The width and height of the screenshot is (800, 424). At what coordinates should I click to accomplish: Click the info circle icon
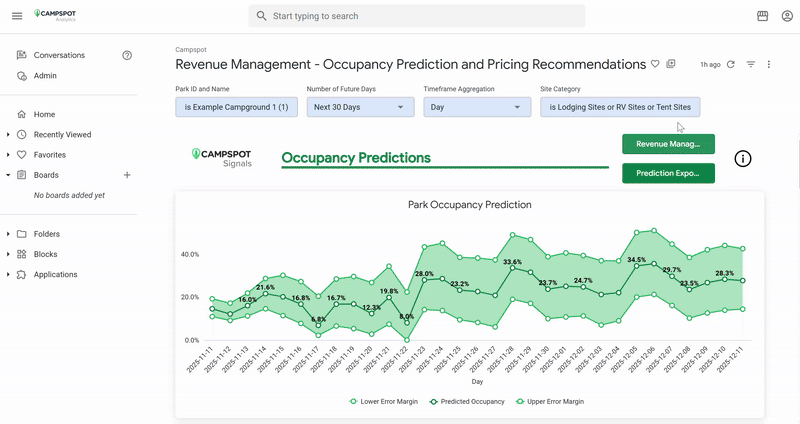(743, 159)
